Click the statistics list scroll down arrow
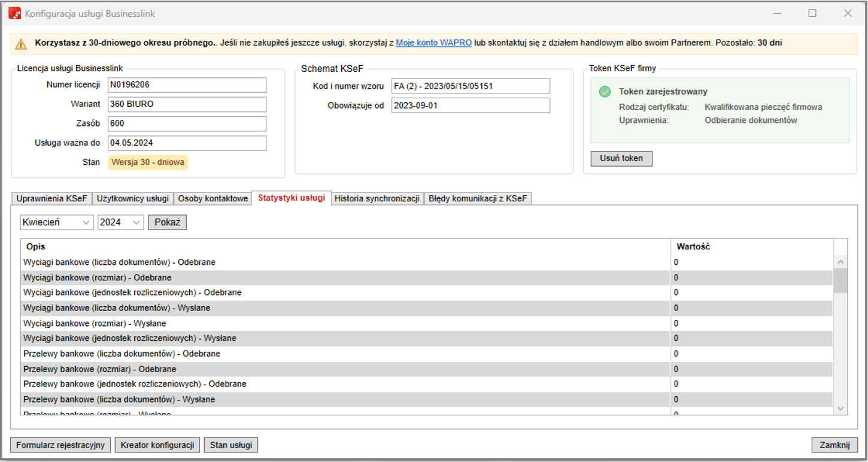The height and width of the screenshot is (462, 868). (x=840, y=408)
